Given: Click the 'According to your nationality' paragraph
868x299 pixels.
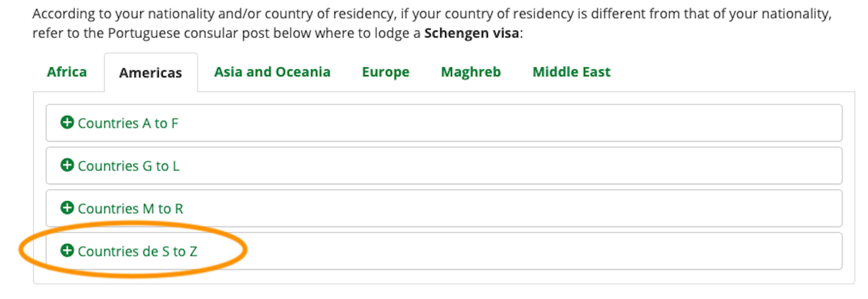Looking at the screenshot, I should tap(432, 24).
